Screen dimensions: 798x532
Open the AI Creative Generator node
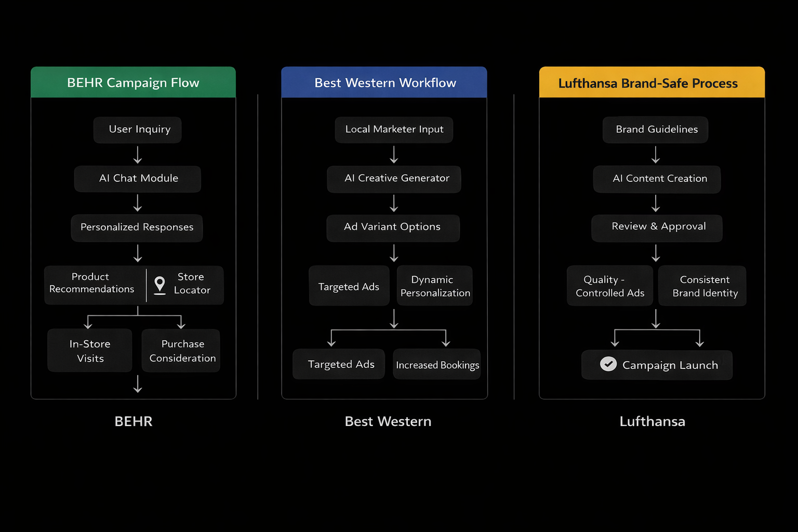pos(394,179)
